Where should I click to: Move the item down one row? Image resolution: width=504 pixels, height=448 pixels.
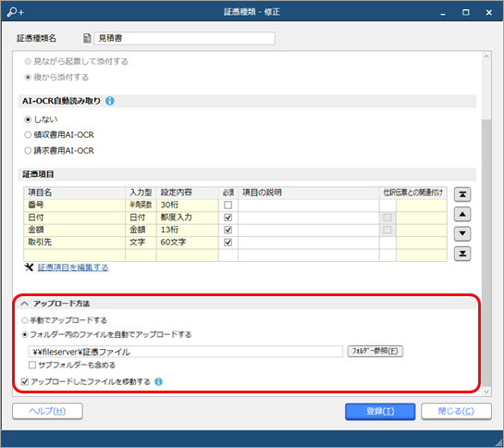(x=462, y=234)
